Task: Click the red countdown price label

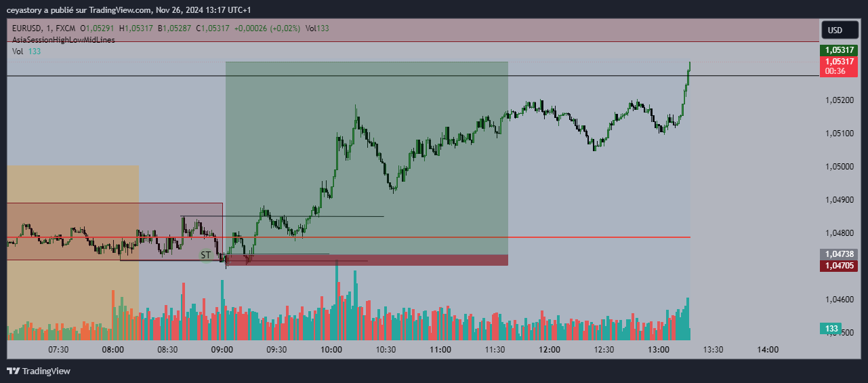Action: [839, 66]
